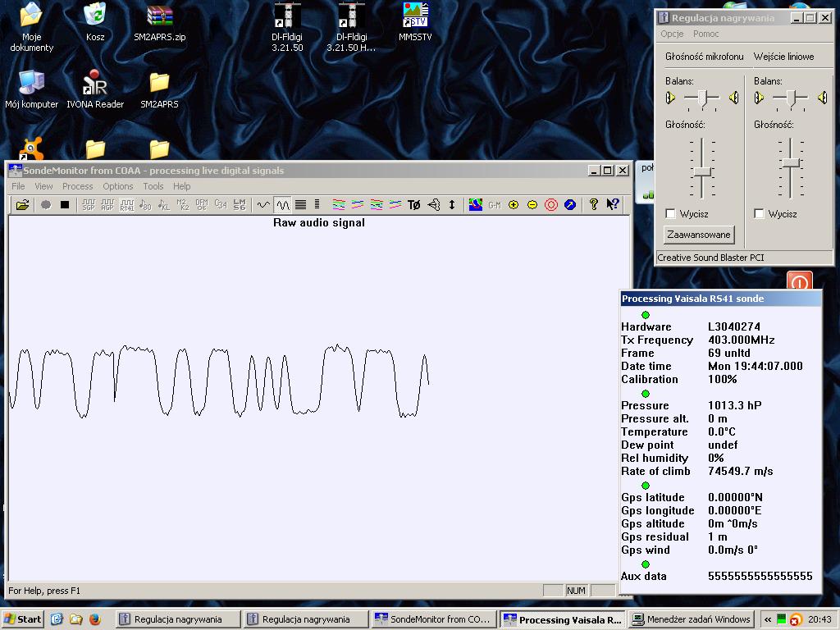
Task: Open the MMSSTV desktop shortcut
Action: click(x=415, y=22)
